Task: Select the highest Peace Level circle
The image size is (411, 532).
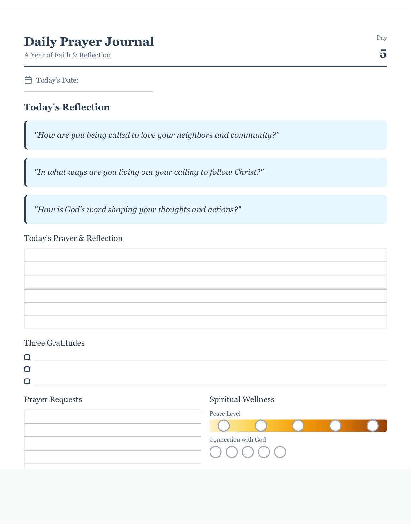Action: (x=373, y=426)
